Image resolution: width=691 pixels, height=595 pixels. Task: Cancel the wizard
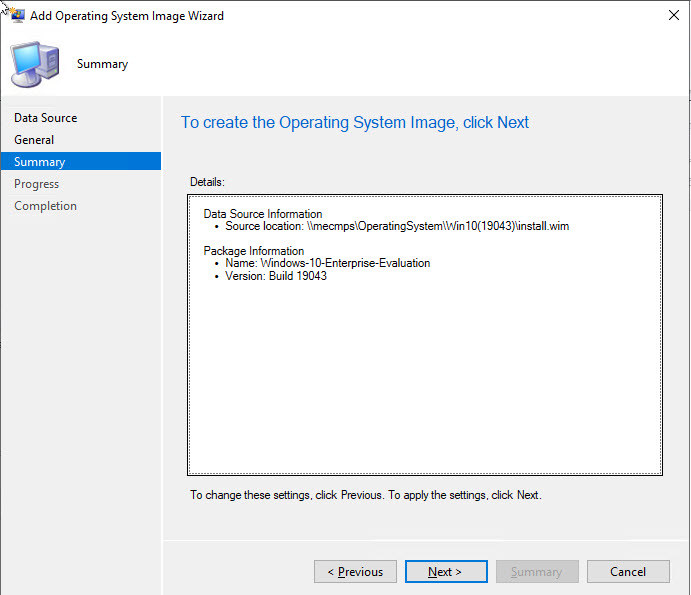[628, 572]
